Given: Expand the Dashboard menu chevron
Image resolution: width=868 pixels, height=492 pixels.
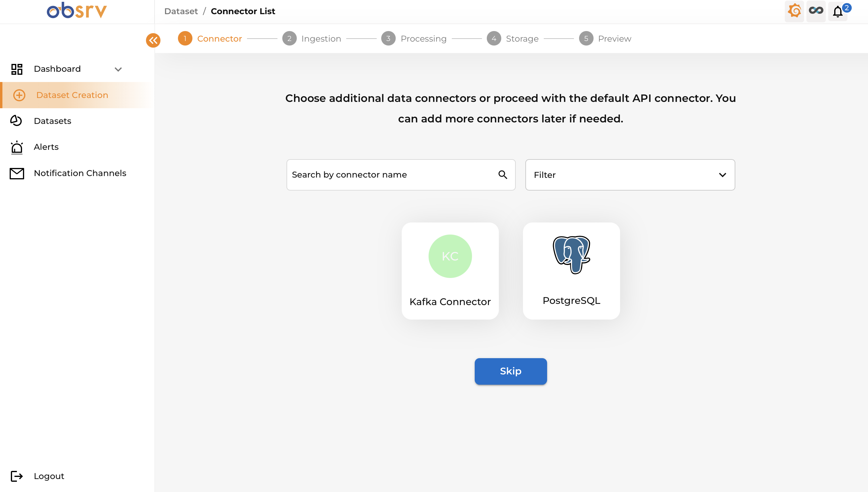Looking at the screenshot, I should click(x=118, y=69).
